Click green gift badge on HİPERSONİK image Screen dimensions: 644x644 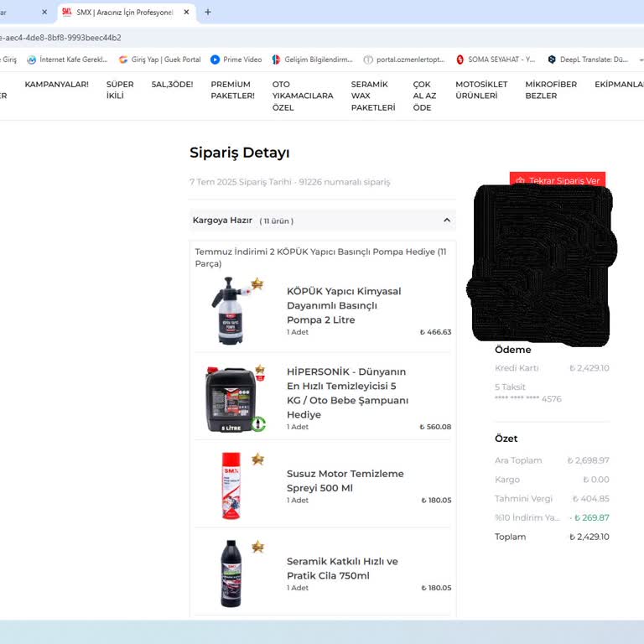click(x=258, y=423)
